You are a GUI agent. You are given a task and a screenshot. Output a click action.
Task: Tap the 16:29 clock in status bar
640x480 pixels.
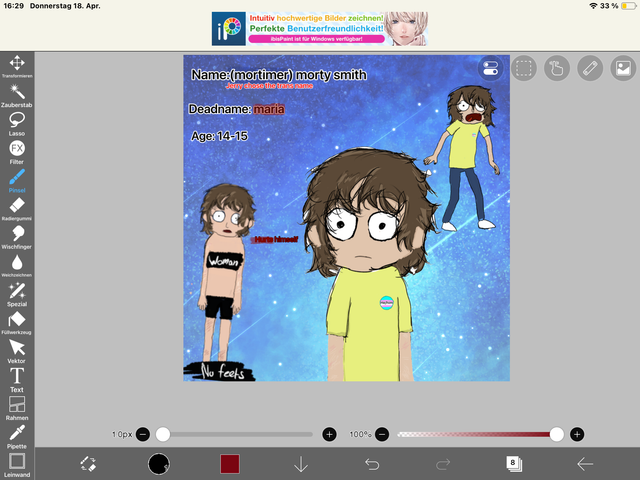13,6
